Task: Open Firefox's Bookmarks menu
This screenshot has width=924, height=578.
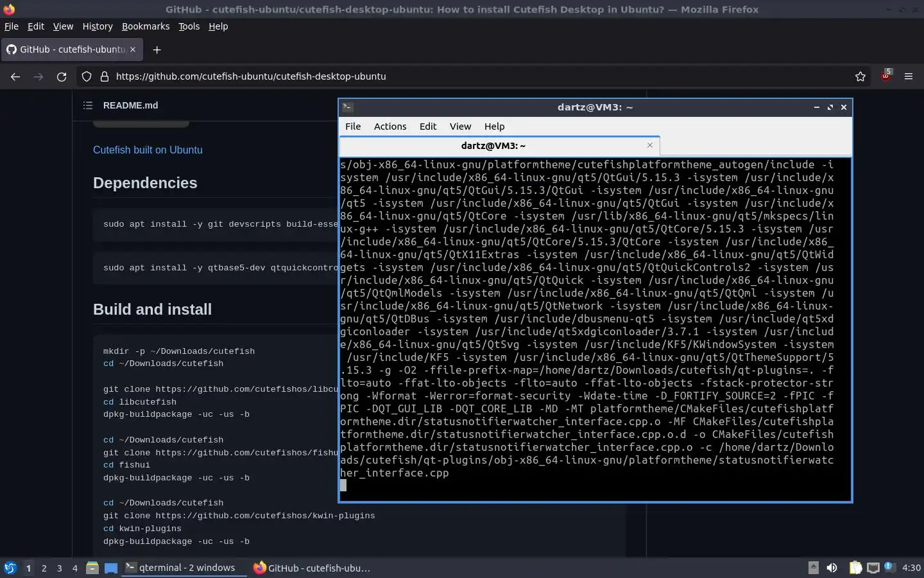Action: coord(146,26)
